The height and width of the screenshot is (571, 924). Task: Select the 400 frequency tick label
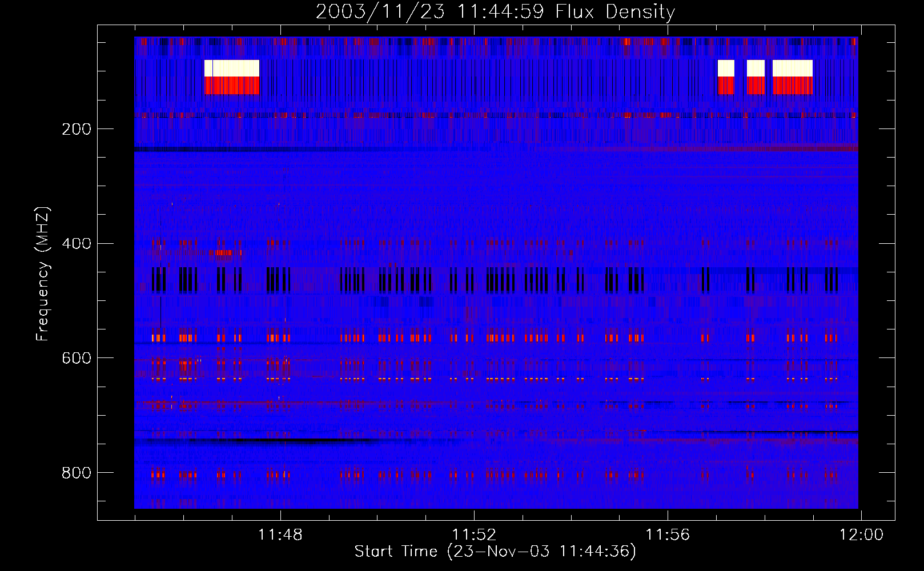tap(77, 244)
